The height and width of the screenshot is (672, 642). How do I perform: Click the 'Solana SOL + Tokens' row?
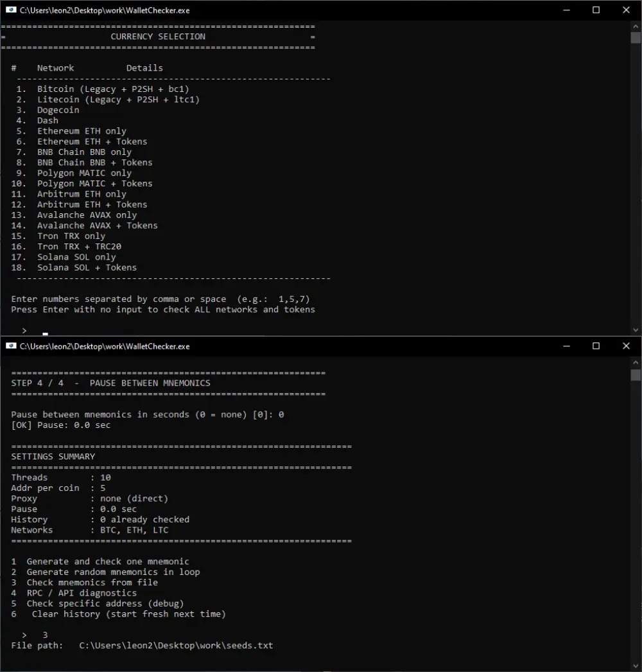(74, 267)
